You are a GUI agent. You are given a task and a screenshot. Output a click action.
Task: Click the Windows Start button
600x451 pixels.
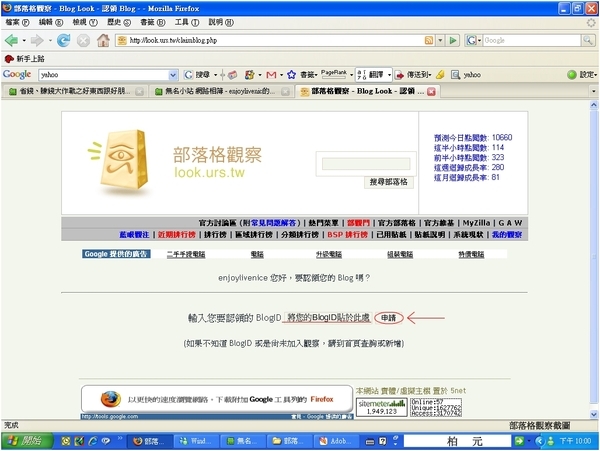click(27, 441)
